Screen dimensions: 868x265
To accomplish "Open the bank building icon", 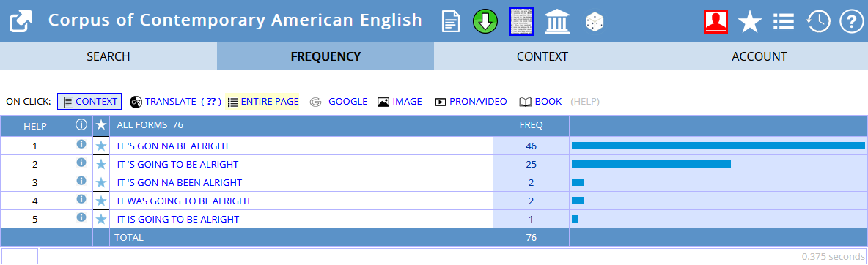I will click(557, 21).
